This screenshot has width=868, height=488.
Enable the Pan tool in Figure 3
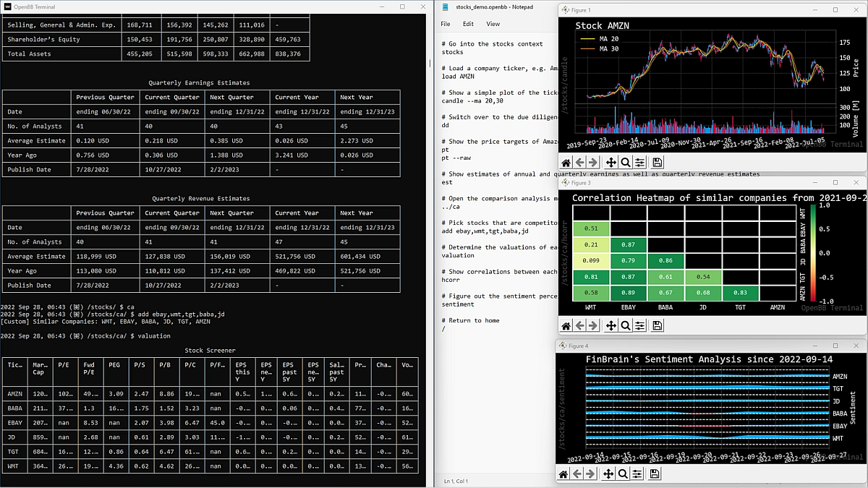click(611, 326)
